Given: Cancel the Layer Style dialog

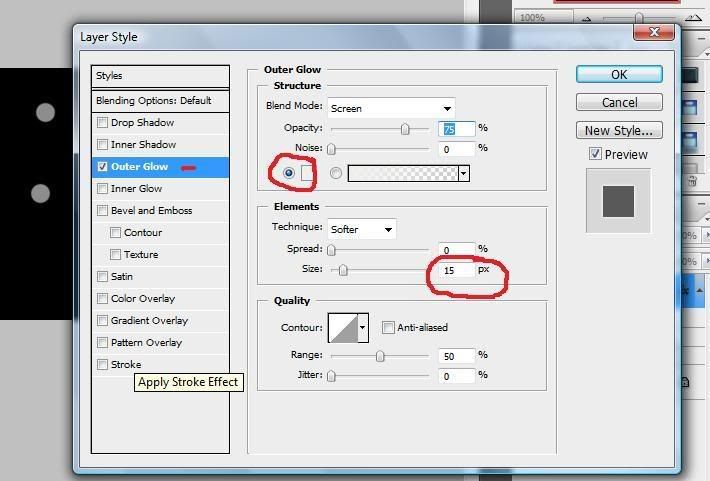Looking at the screenshot, I should (x=619, y=102).
